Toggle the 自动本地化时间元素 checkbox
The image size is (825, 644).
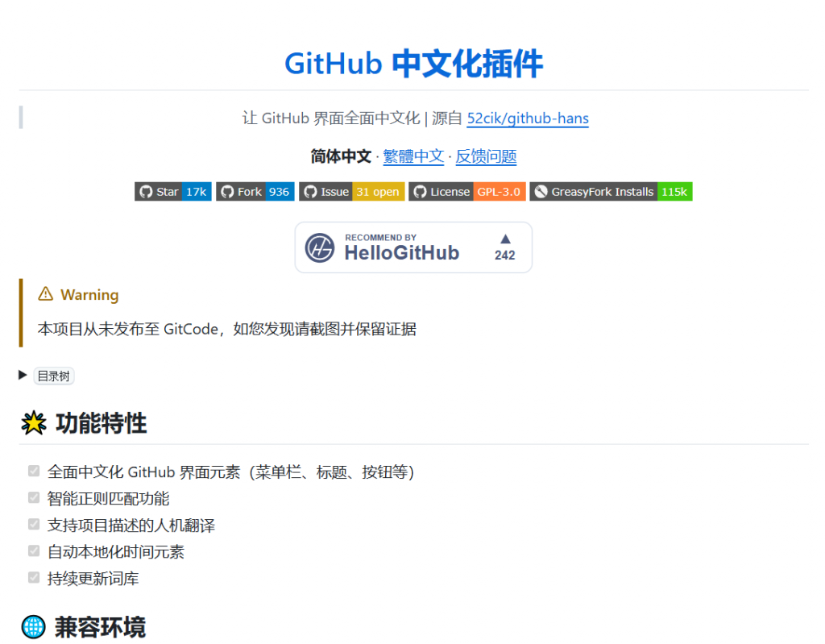click(34, 551)
